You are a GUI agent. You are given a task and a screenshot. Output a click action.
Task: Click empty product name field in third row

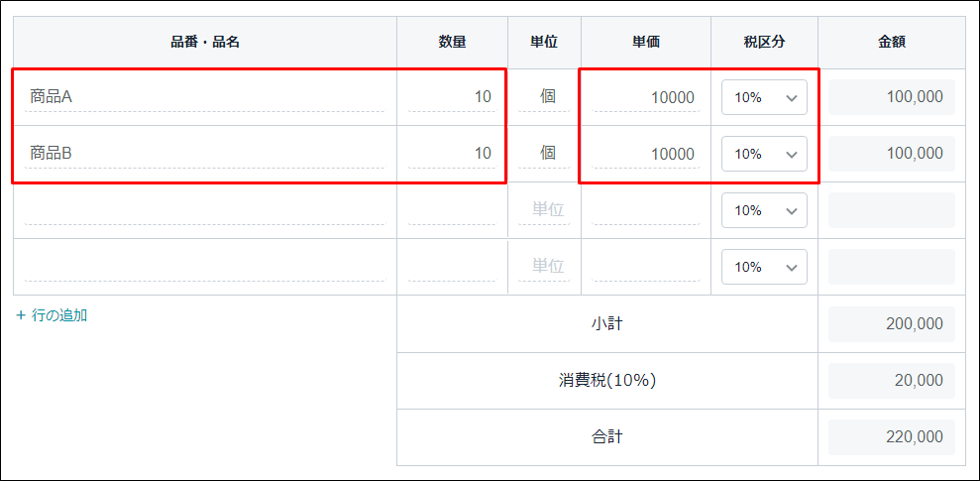(x=204, y=210)
